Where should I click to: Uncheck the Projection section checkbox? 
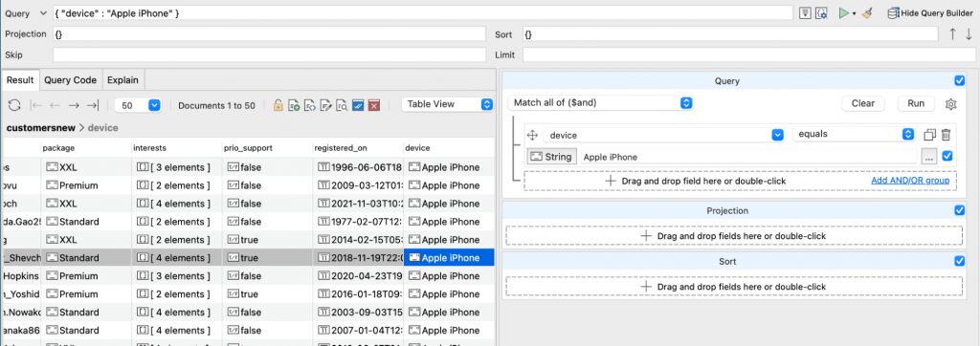959,210
